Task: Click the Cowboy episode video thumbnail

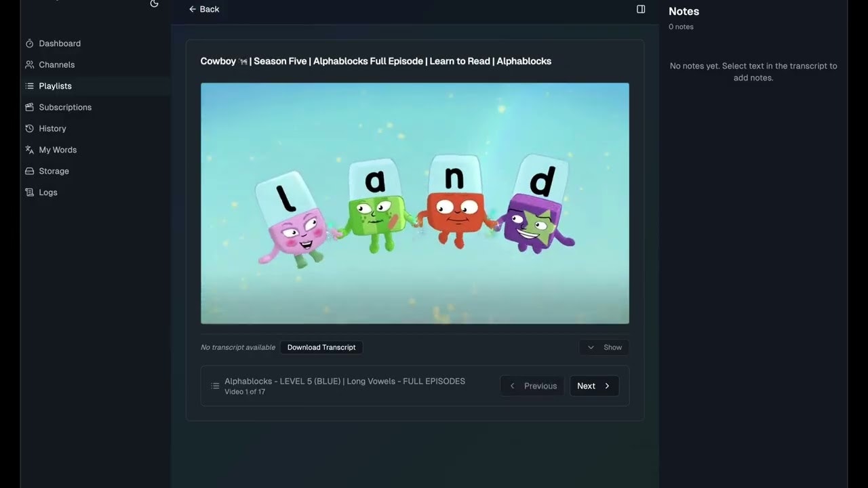Action: coord(414,203)
